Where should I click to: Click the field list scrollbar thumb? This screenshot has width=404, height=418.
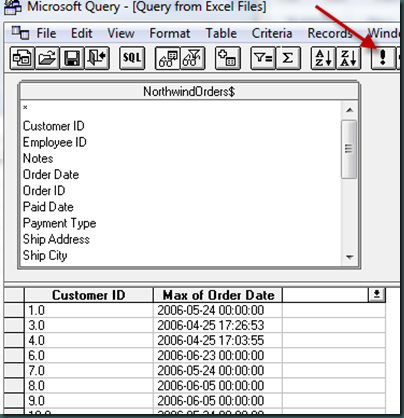[x=349, y=149]
